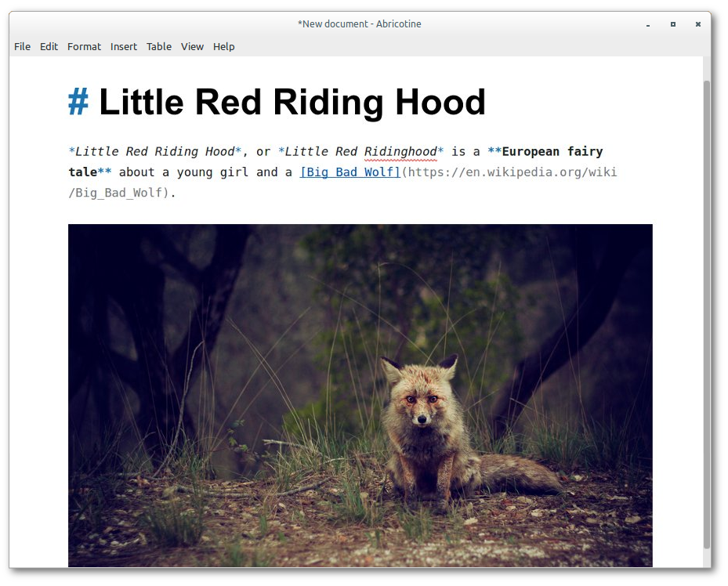Click the Big Bad Wolf link text
The width and height of the screenshot is (728, 586).
coord(350,172)
